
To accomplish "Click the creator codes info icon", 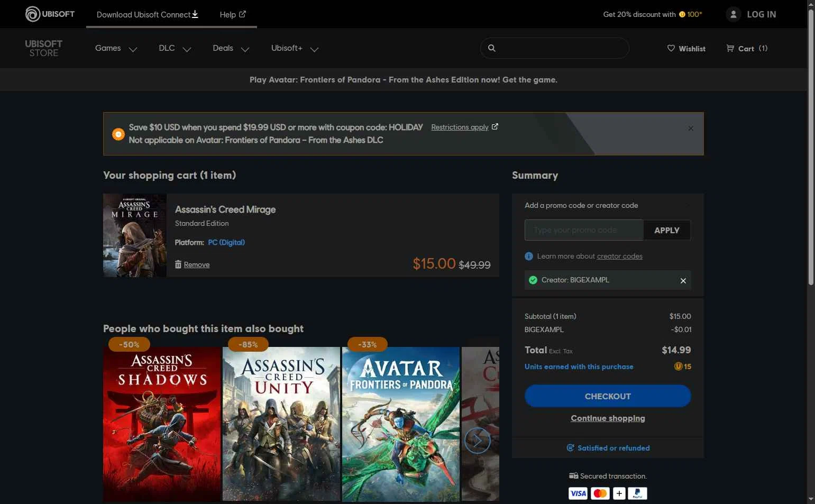I will (529, 256).
